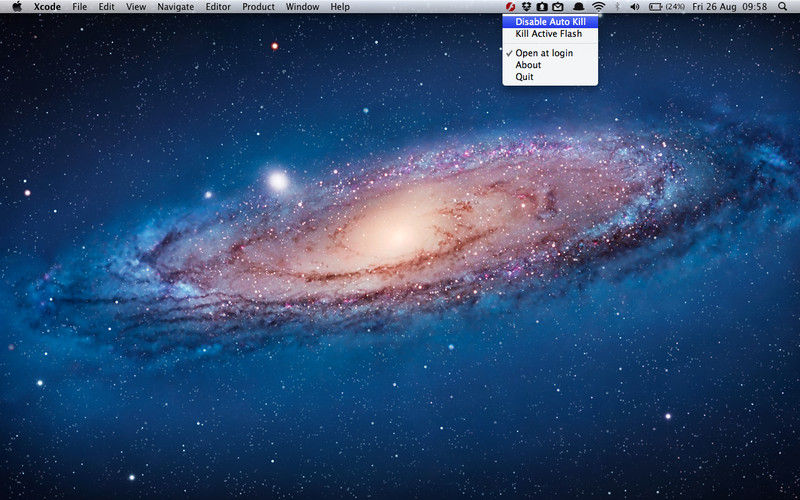Open the volume speaker icon
This screenshot has width=800, height=500.
635,7
